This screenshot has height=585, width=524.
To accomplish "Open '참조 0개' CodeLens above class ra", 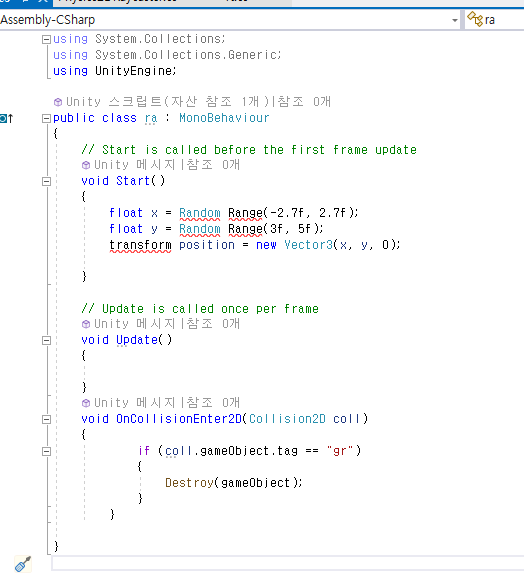I will [304, 101].
